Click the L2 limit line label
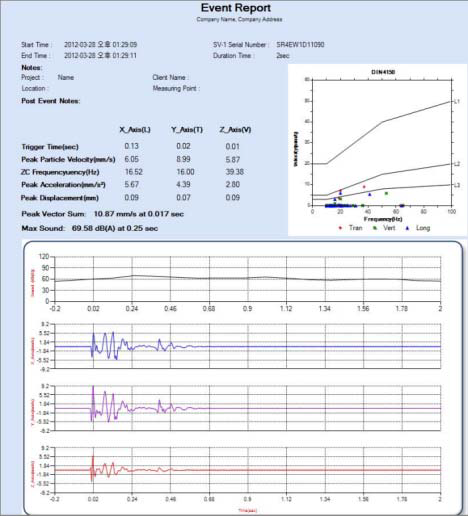The image size is (468, 516). point(457,164)
